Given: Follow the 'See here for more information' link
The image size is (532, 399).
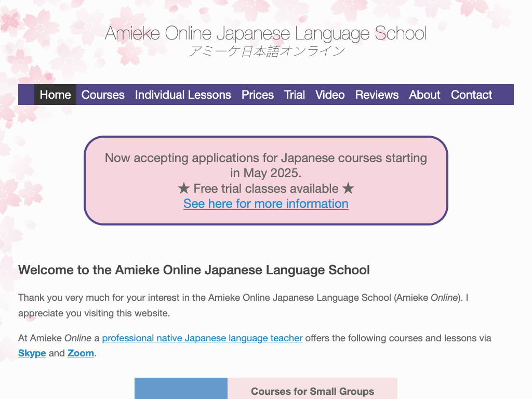Looking at the screenshot, I should pos(265,204).
